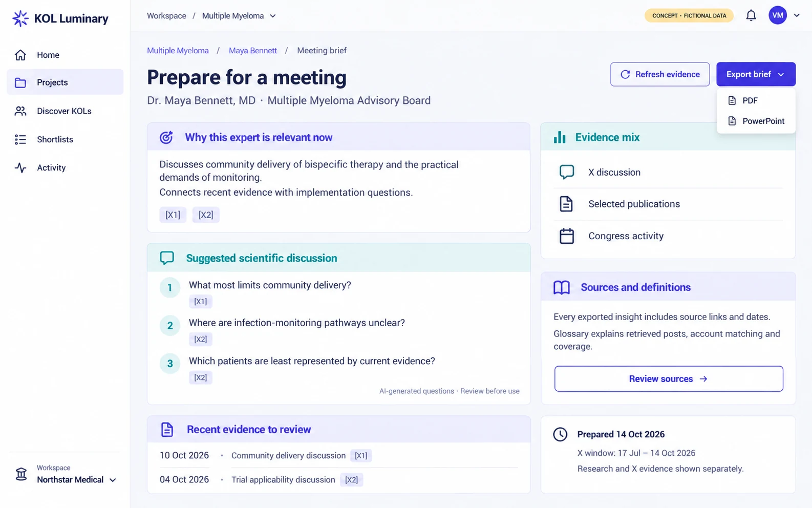Image resolution: width=812 pixels, height=508 pixels.
Task: Click the document icon beside Recent evidence to review
Action: [167, 430]
